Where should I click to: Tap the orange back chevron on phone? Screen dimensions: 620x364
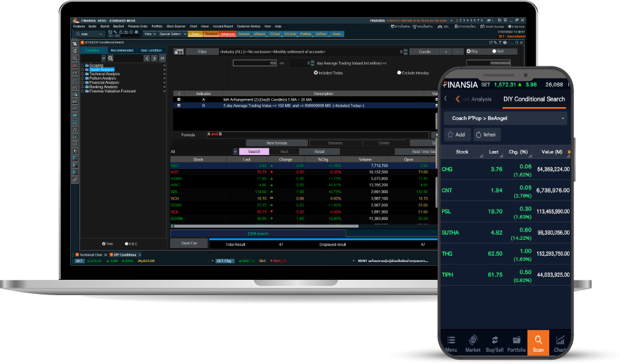[x=457, y=99]
